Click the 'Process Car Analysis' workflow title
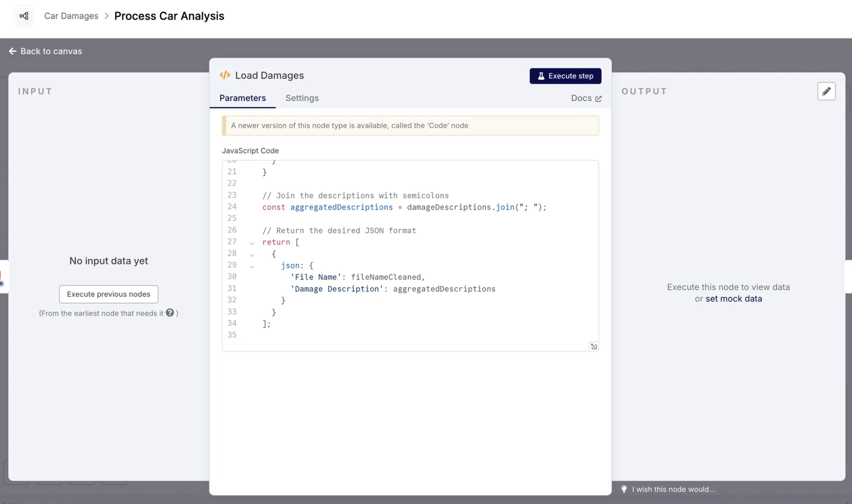 pyautogui.click(x=169, y=16)
